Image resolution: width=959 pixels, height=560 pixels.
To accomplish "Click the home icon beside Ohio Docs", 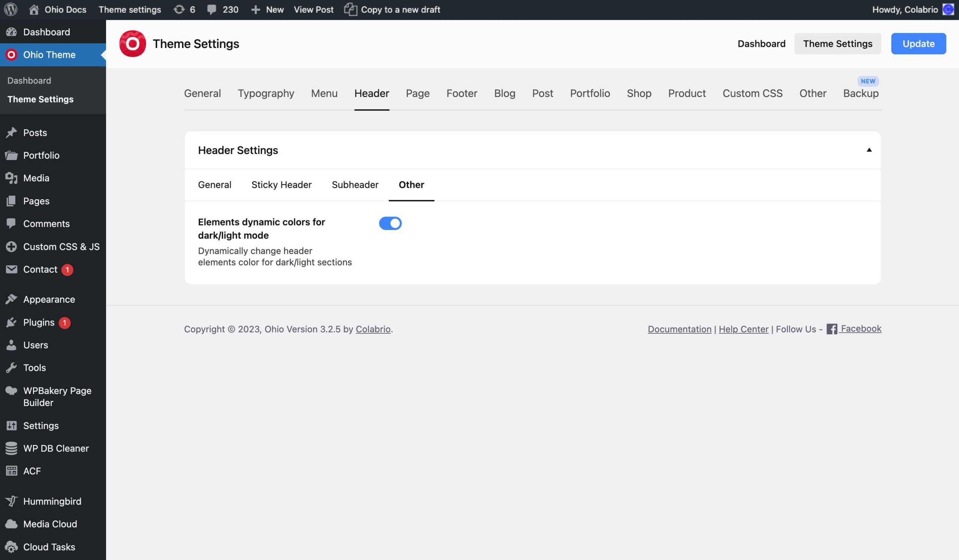I will click(x=34, y=9).
